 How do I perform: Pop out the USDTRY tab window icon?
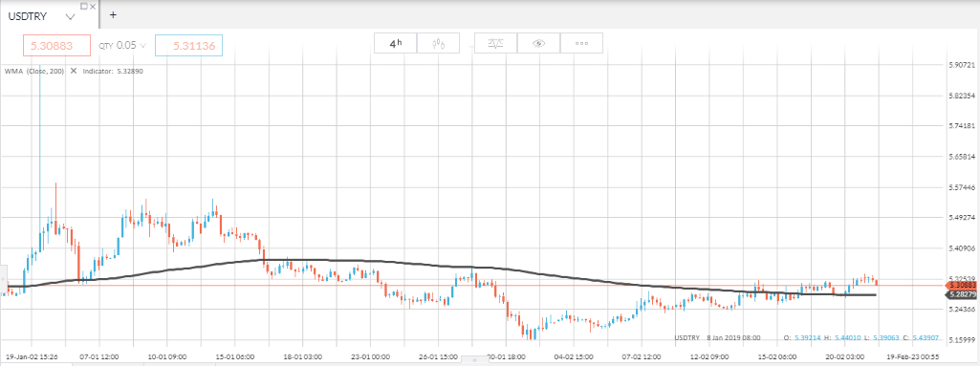click(84, 6)
